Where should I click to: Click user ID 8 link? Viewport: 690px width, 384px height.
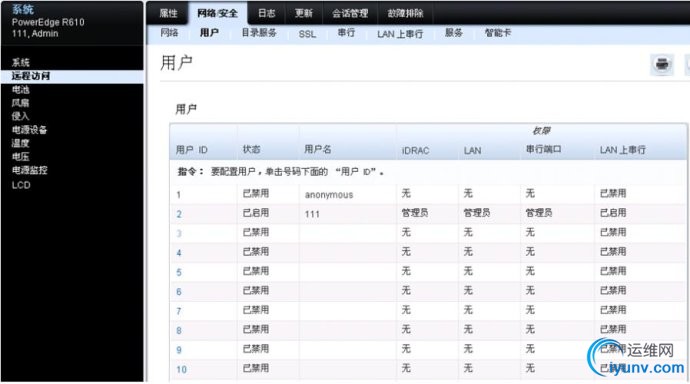(x=179, y=330)
